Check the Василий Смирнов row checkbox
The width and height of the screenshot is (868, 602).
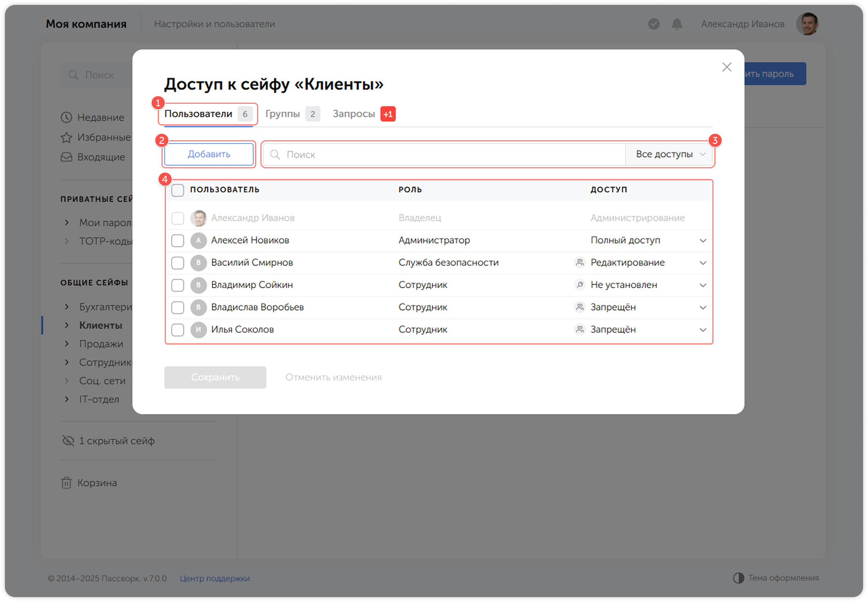(177, 263)
